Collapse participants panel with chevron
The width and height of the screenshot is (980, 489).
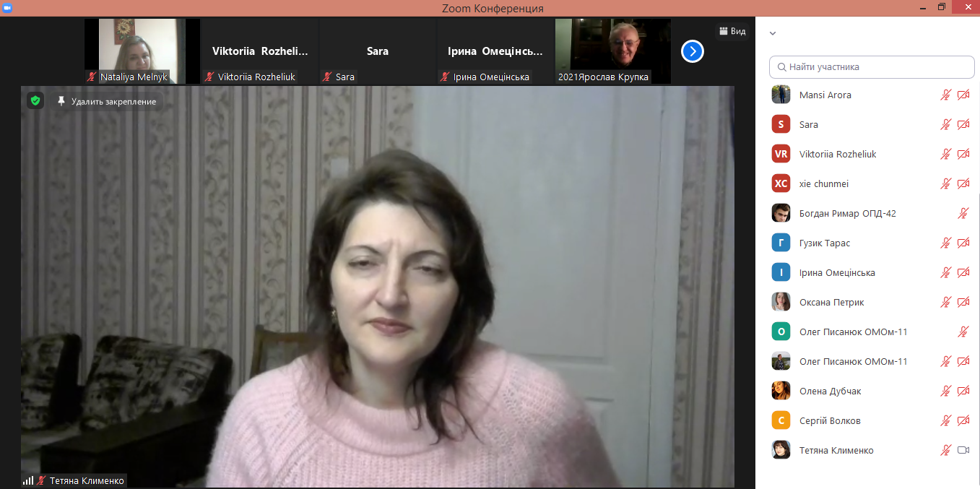point(773,33)
